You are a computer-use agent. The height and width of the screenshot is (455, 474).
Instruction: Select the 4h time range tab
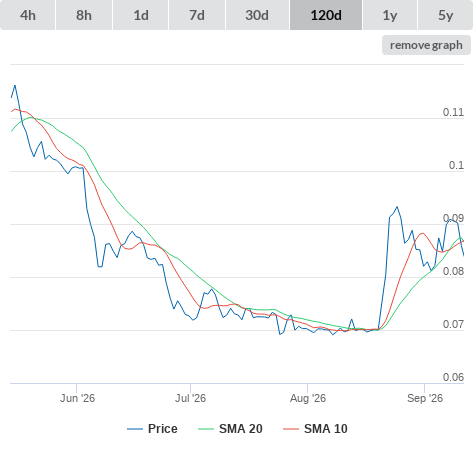(x=28, y=15)
